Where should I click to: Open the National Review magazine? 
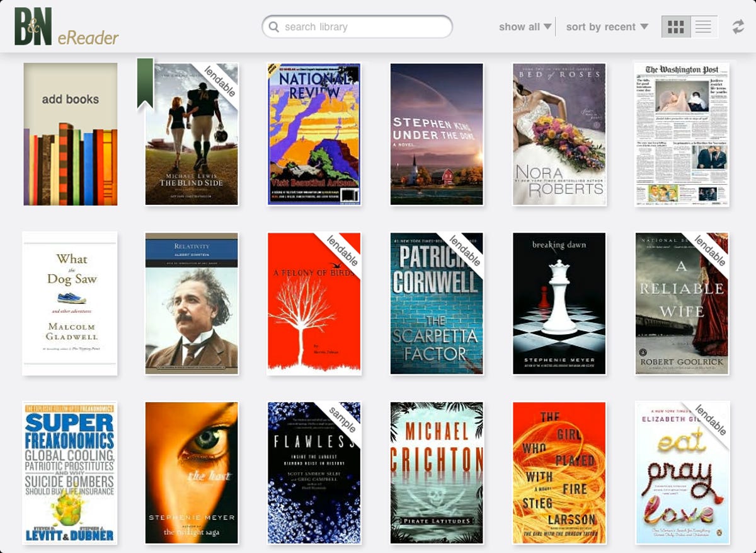coord(314,134)
